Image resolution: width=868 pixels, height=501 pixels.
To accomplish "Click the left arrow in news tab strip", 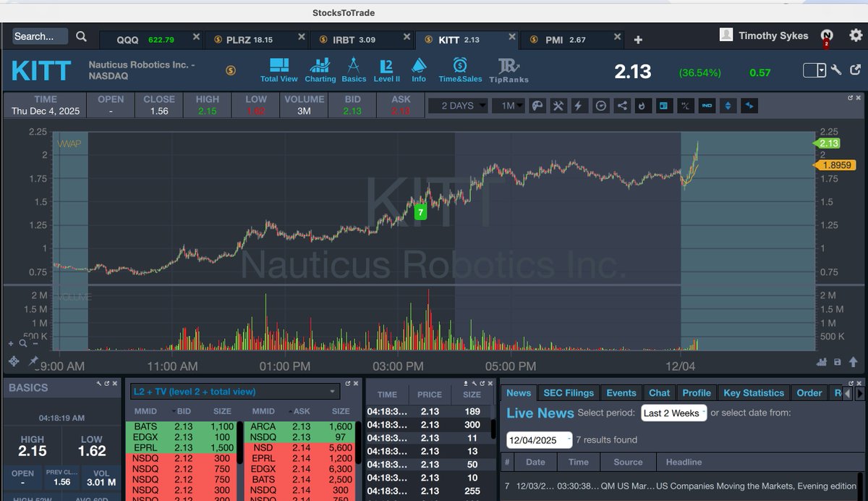I will point(848,393).
